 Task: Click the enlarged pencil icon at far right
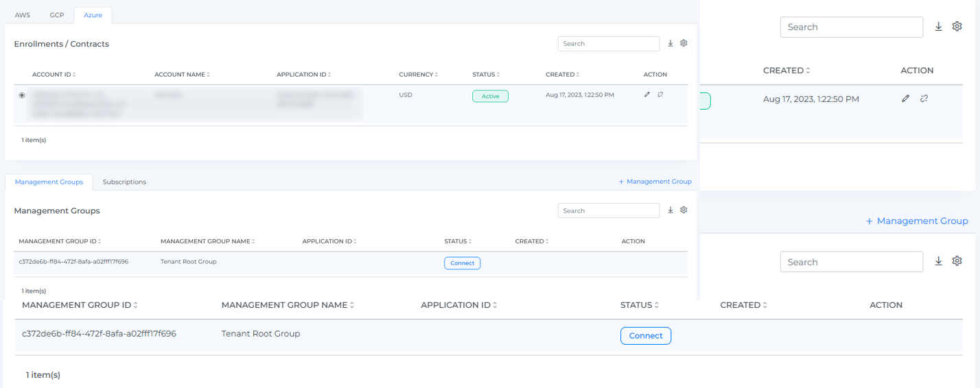[906, 99]
